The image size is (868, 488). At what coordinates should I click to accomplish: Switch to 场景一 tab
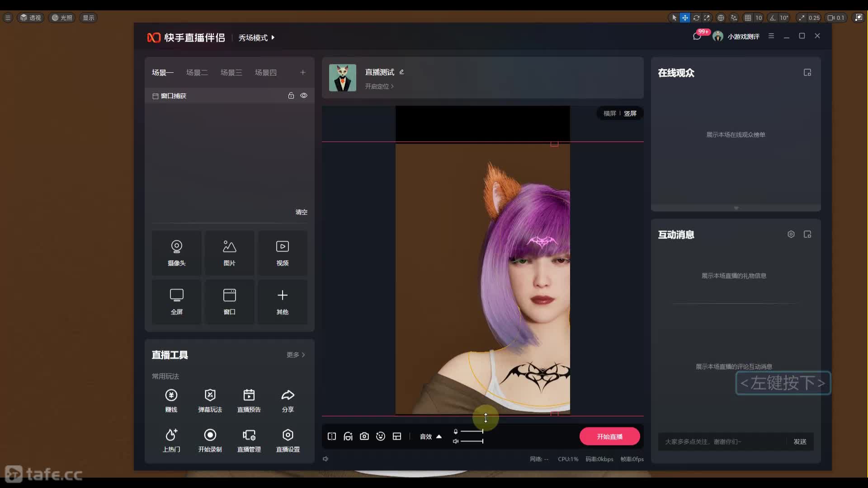coord(162,73)
